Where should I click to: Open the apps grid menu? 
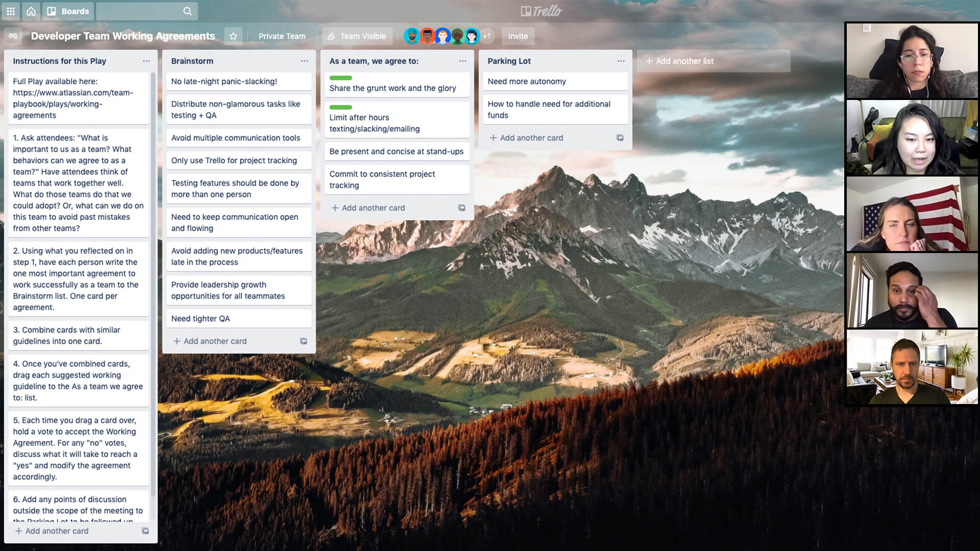(10, 11)
